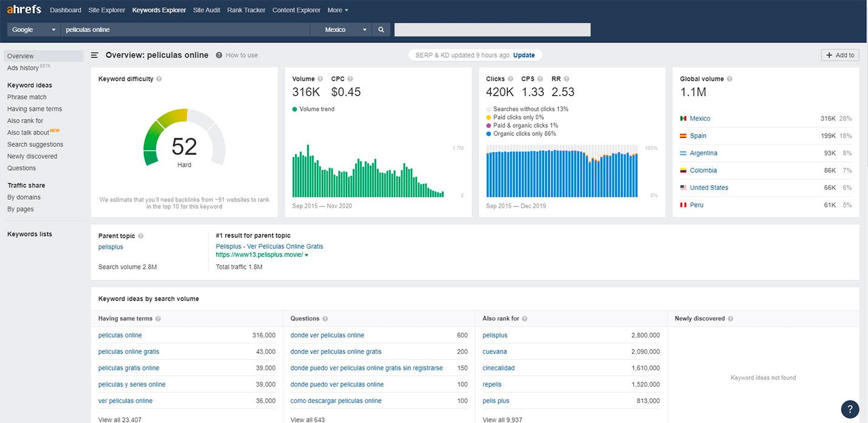
Task: Click the Update button for SERP & KD
Action: [x=524, y=54]
